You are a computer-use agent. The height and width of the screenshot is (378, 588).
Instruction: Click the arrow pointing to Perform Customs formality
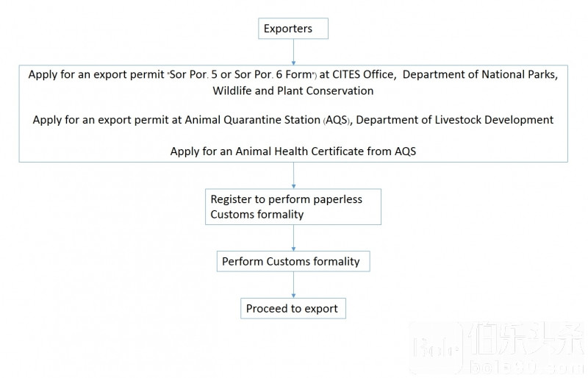click(x=293, y=238)
